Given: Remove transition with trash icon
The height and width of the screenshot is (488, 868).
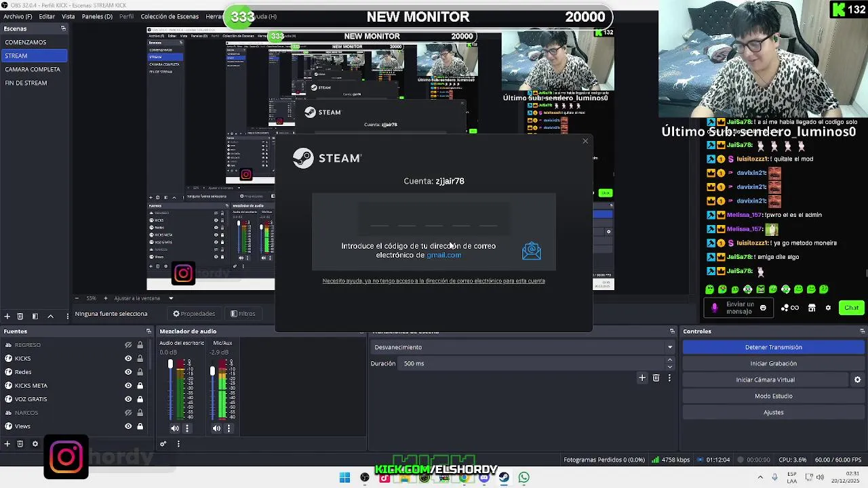Looking at the screenshot, I should [656, 378].
